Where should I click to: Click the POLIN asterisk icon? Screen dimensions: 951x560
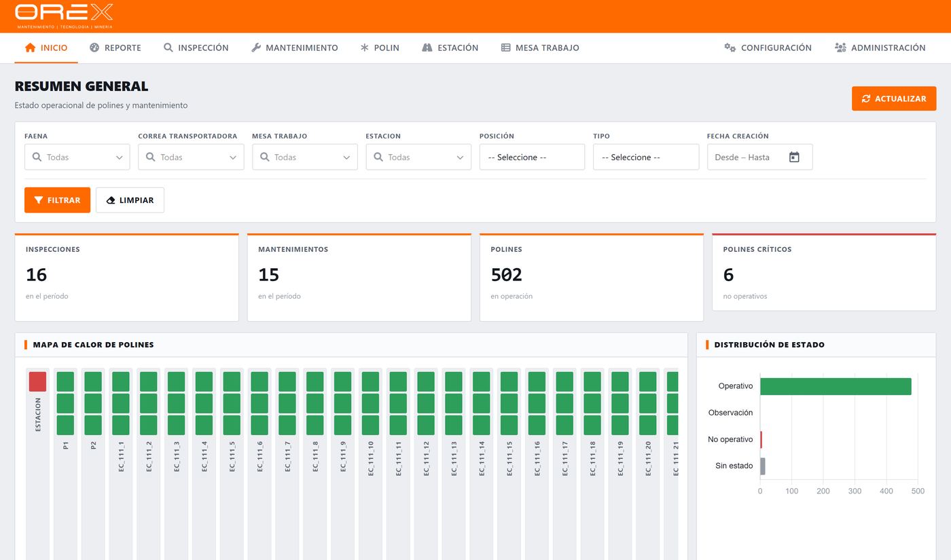pyautogui.click(x=365, y=48)
